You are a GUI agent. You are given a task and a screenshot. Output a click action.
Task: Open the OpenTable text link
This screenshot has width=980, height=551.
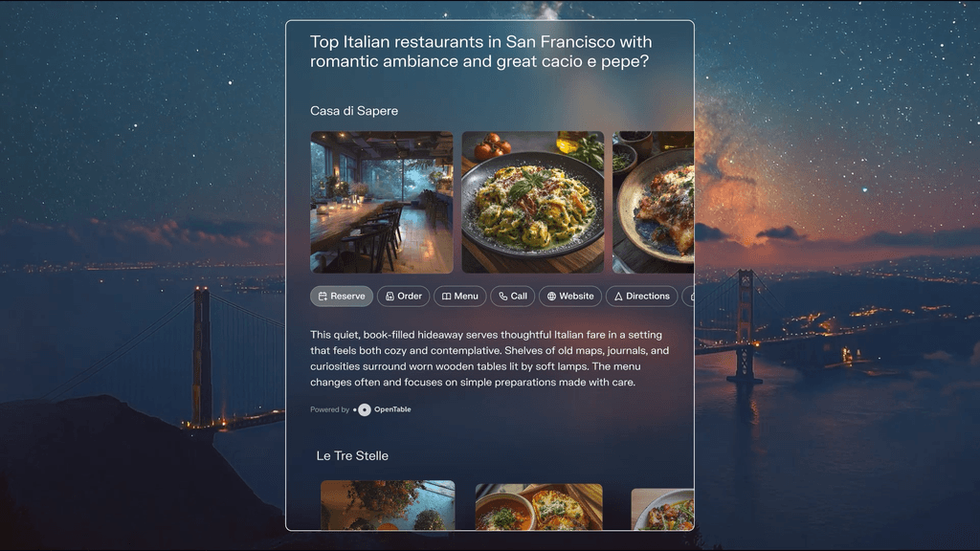[x=392, y=409]
